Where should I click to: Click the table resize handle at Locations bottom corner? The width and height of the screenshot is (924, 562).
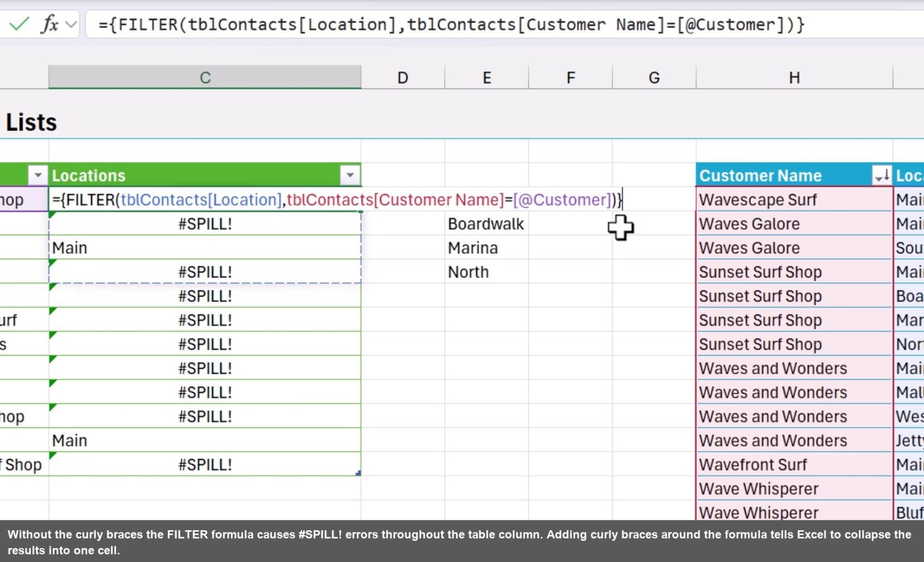pyautogui.click(x=358, y=473)
